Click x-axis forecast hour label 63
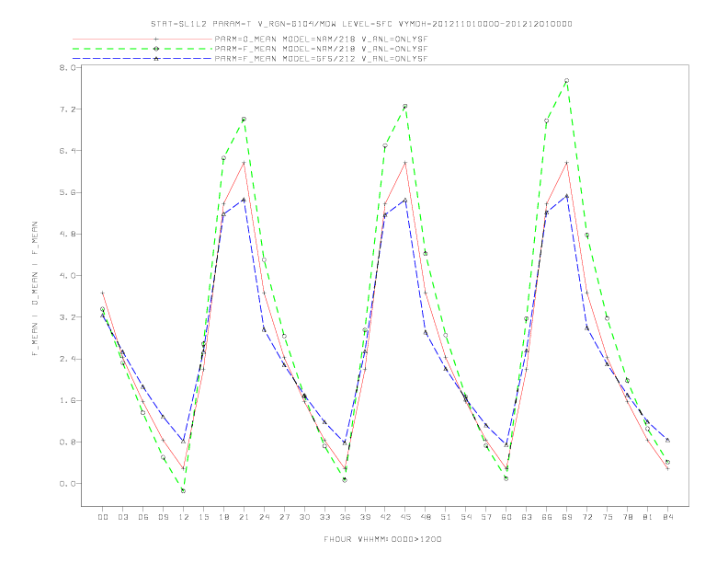The image size is (728, 563). (x=527, y=517)
